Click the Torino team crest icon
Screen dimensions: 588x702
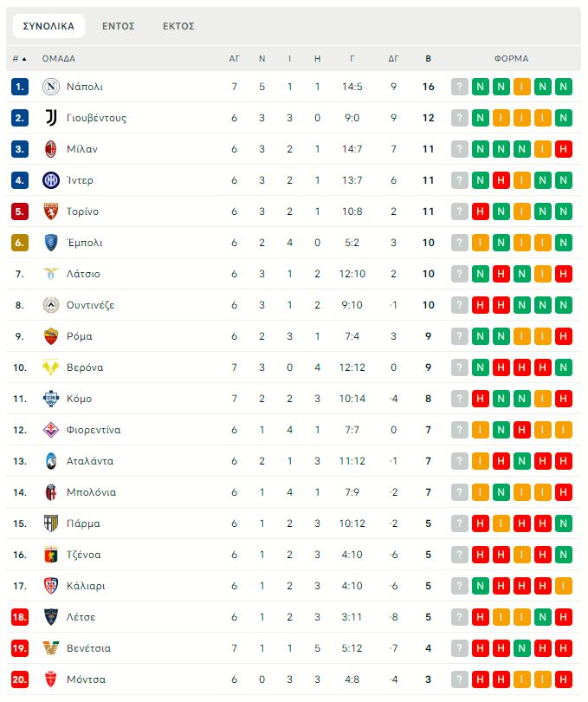point(50,211)
